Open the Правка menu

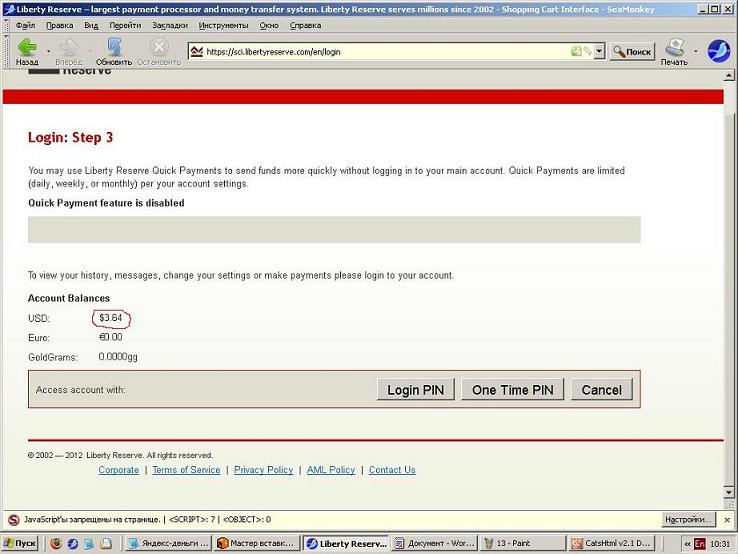[x=59, y=25]
